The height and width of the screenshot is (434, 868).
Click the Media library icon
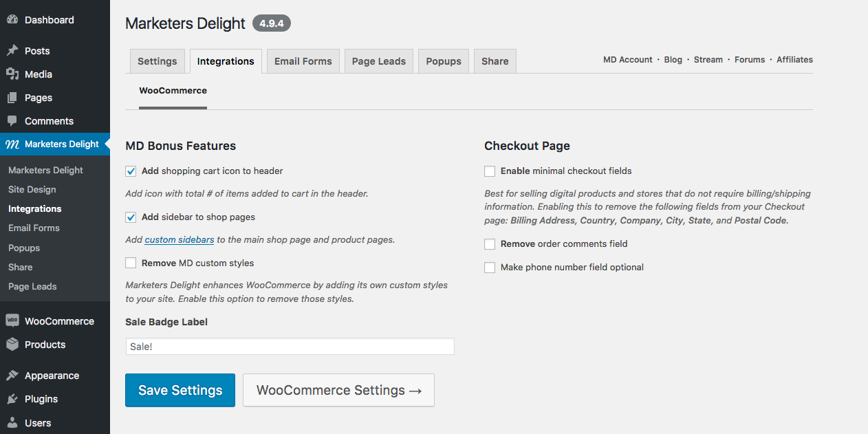click(12, 74)
